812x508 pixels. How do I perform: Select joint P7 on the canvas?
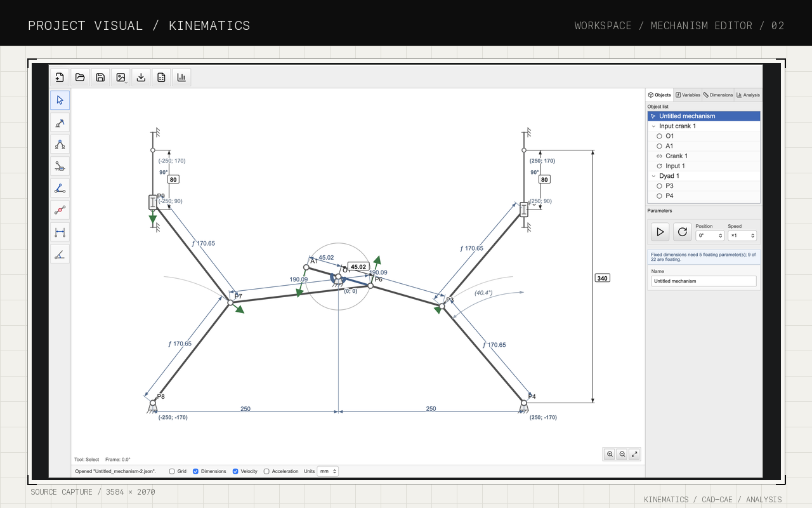click(x=230, y=302)
